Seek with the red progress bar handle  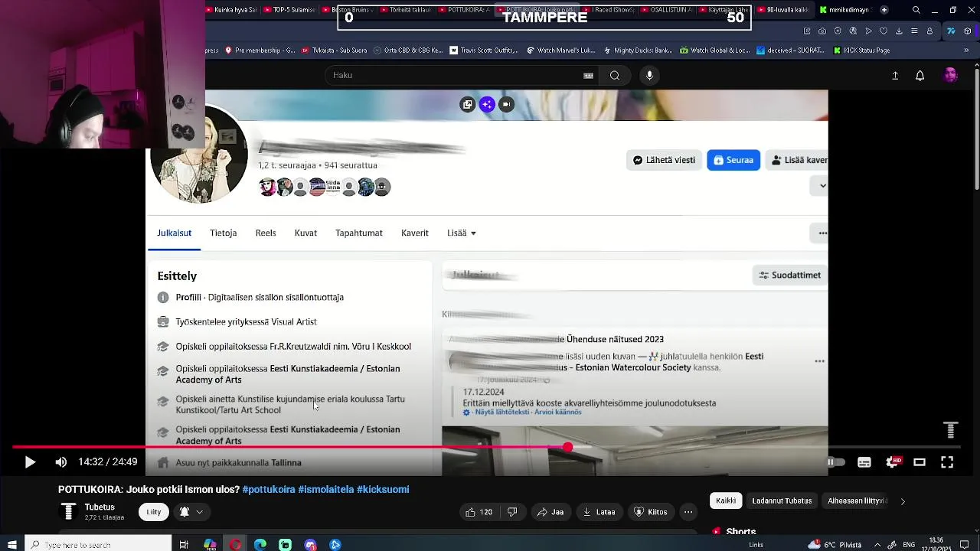567,447
